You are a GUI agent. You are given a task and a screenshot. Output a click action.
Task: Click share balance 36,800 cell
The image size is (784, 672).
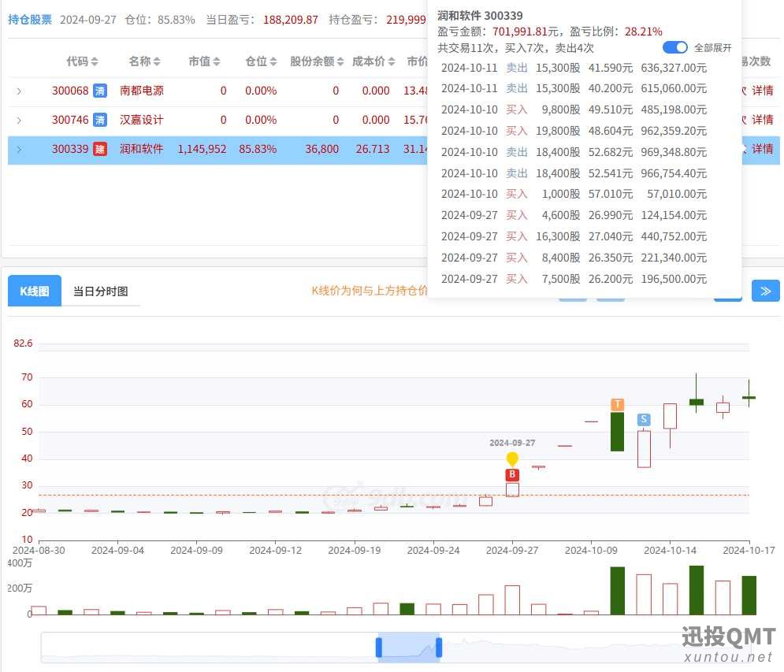pyautogui.click(x=322, y=149)
